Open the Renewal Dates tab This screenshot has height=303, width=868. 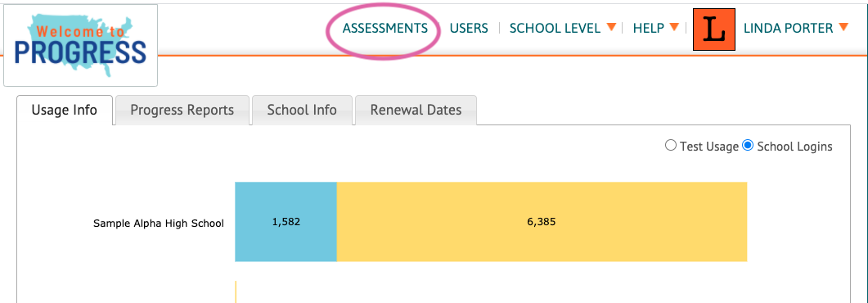[416, 111]
